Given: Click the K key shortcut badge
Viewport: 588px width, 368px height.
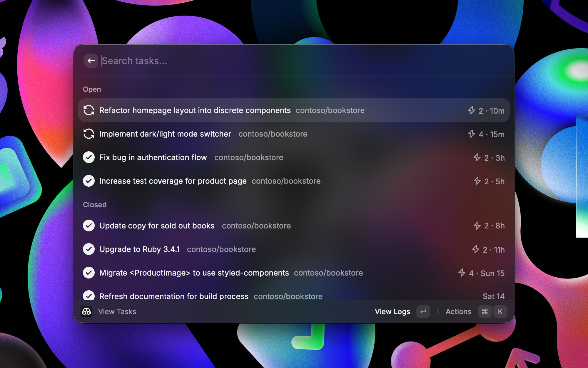Looking at the screenshot, I should 500,311.
